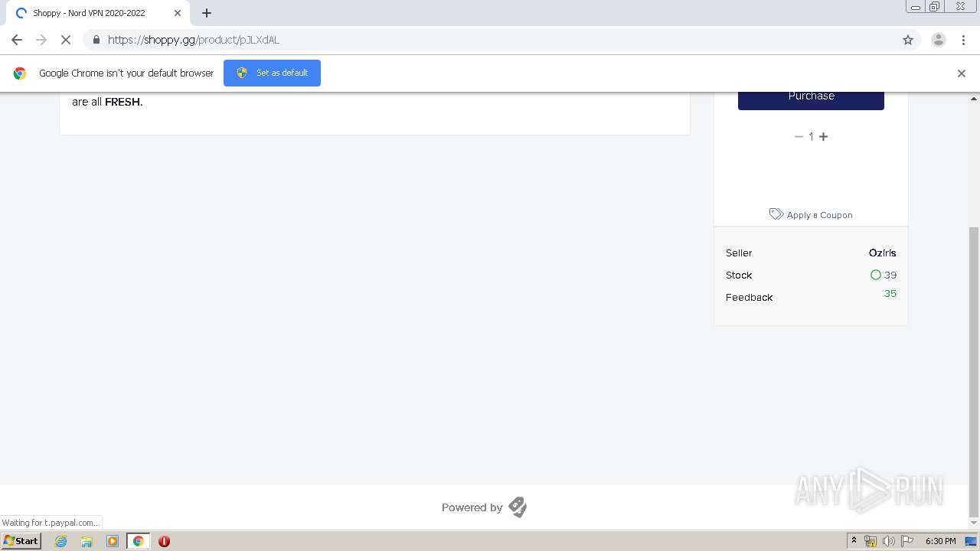Click the scrollbar down arrow
The image size is (980, 551).
(x=974, y=524)
